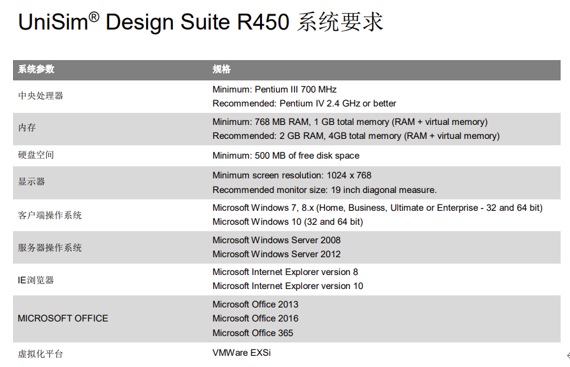Select the 系统参数 column header
The height and width of the screenshot is (367, 570).
[36, 69]
